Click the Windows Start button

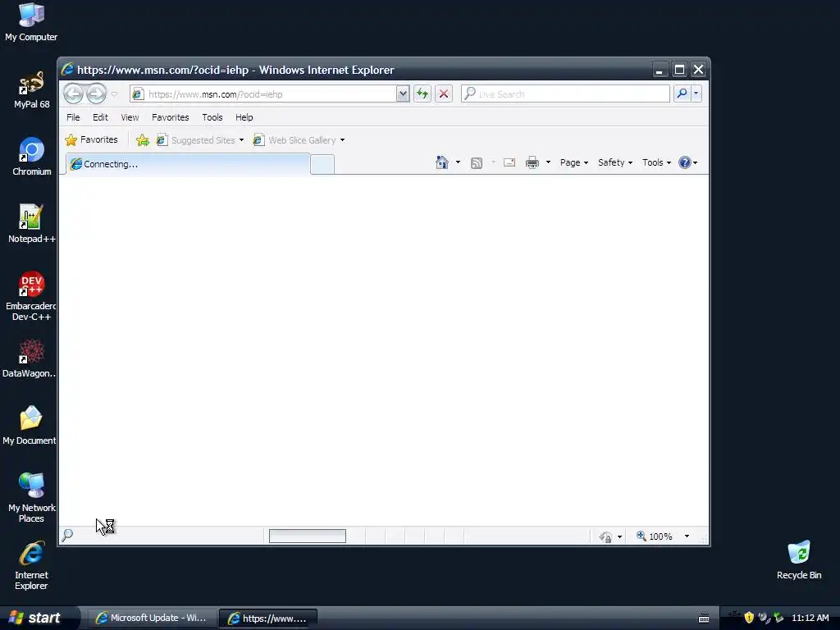39,618
